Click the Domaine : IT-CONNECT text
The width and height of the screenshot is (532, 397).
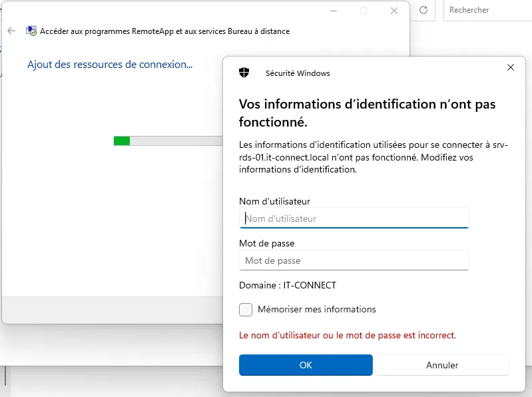[288, 286]
